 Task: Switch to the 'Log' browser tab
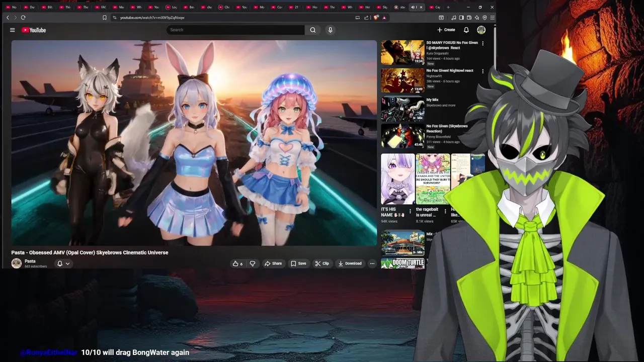coord(172,7)
